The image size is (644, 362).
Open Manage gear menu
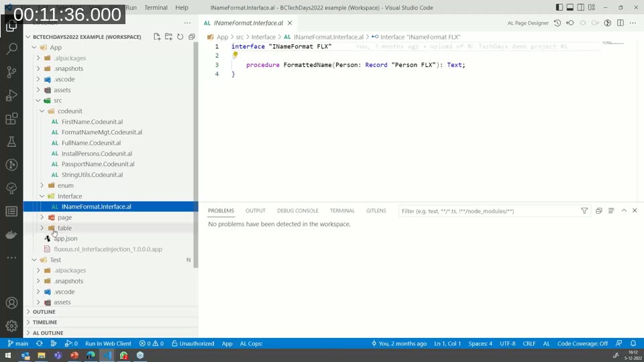point(11,326)
